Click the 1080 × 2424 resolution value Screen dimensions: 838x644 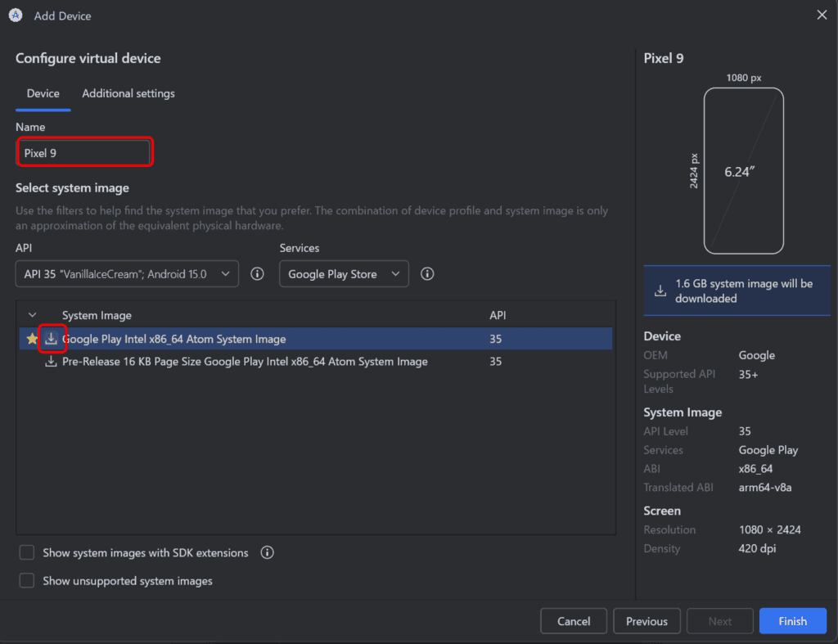coord(769,529)
